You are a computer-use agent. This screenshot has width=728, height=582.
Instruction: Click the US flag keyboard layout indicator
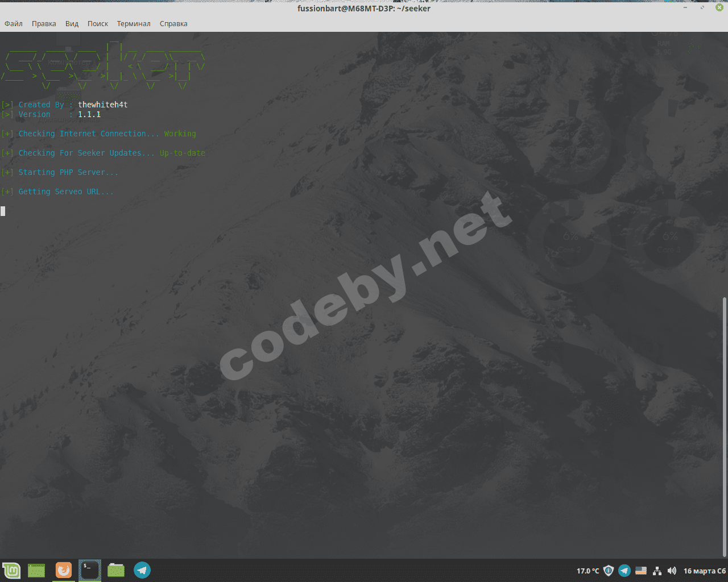(641, 571)
